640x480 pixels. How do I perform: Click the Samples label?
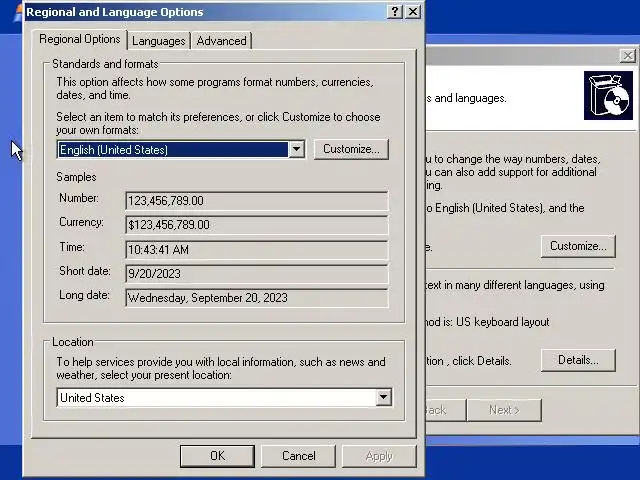point(76,177)
